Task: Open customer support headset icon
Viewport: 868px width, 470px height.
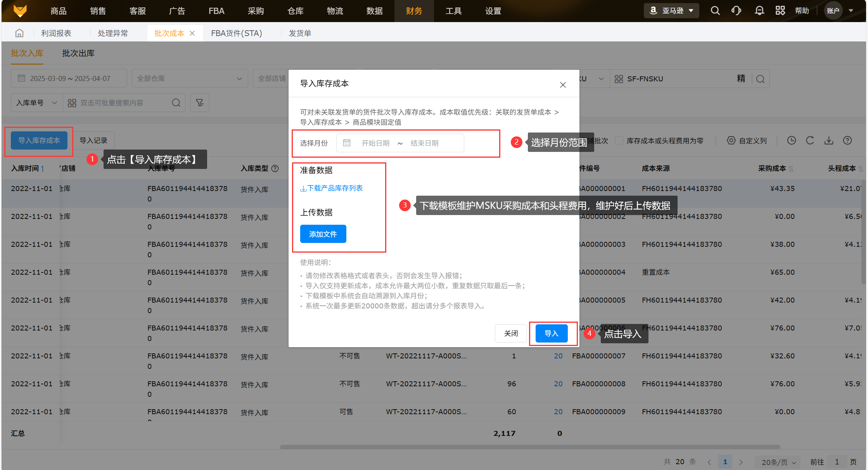Action: [x=736, y=11]
